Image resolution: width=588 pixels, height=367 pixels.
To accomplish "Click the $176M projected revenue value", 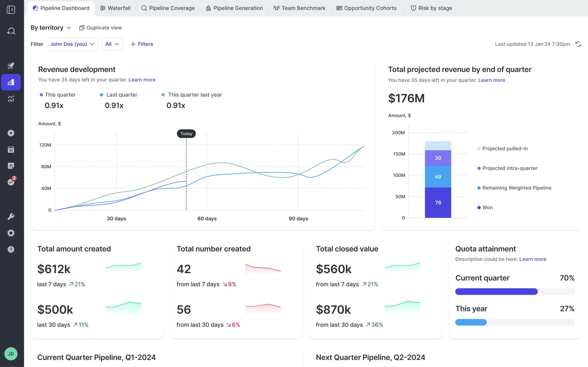I will click(406, 98).
